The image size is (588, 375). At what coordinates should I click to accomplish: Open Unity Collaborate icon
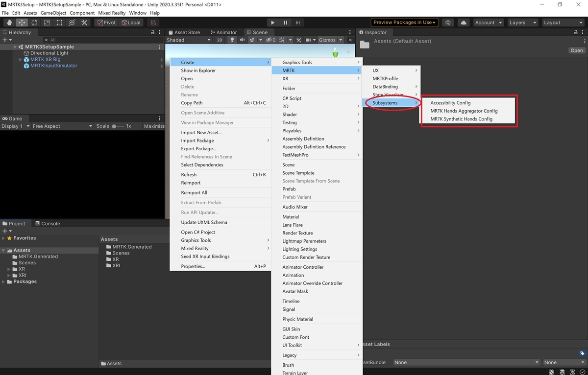448,23
